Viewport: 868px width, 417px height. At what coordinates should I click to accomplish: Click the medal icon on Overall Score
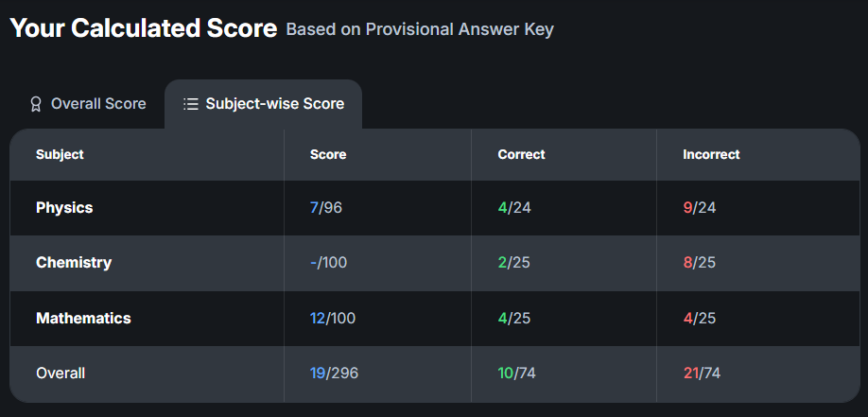(36, 104)
